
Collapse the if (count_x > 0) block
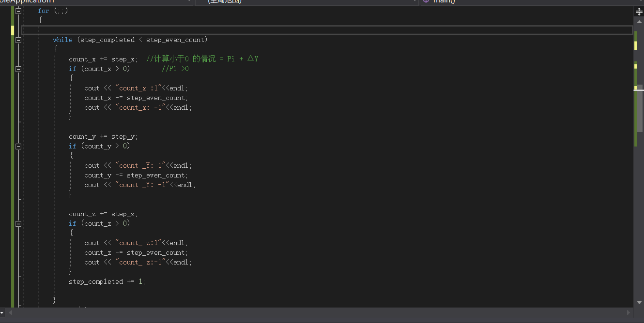[x=18, y=69]
